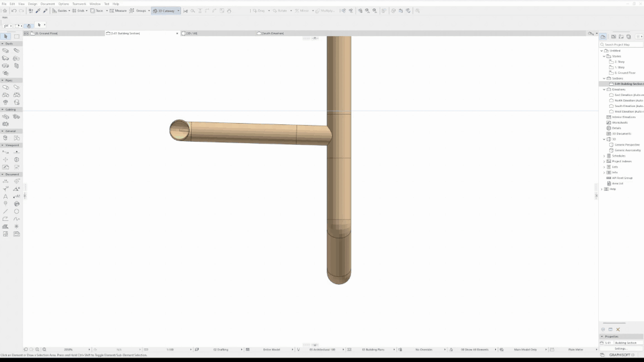This screenshot has width=644, height=362.
Task: Open the Window menu
Action: point(95,4)
